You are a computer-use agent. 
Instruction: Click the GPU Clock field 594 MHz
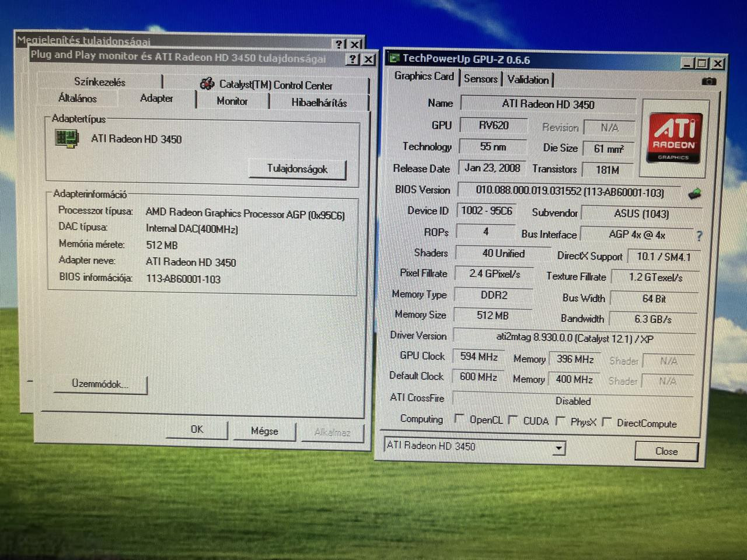point(479,356)
